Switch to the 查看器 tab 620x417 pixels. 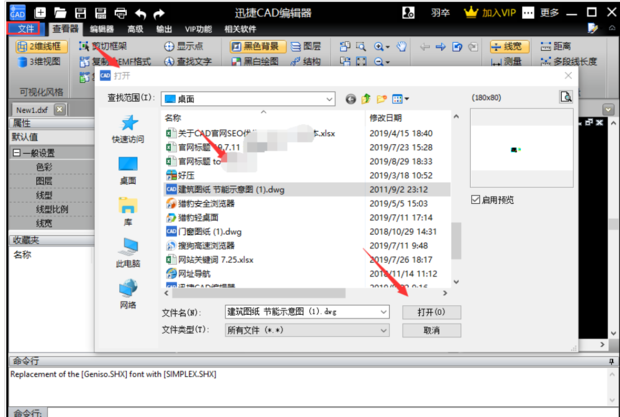pyautogui.click(x=66, y=29)
